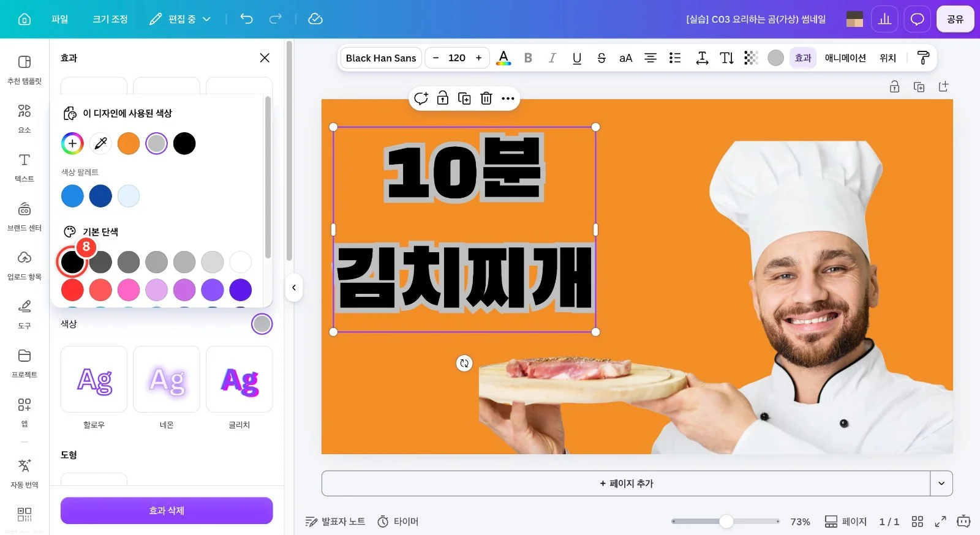This screenshot has width=980, height=535.
Task: Open more options on floating toolbar
Action: (508, 99)
